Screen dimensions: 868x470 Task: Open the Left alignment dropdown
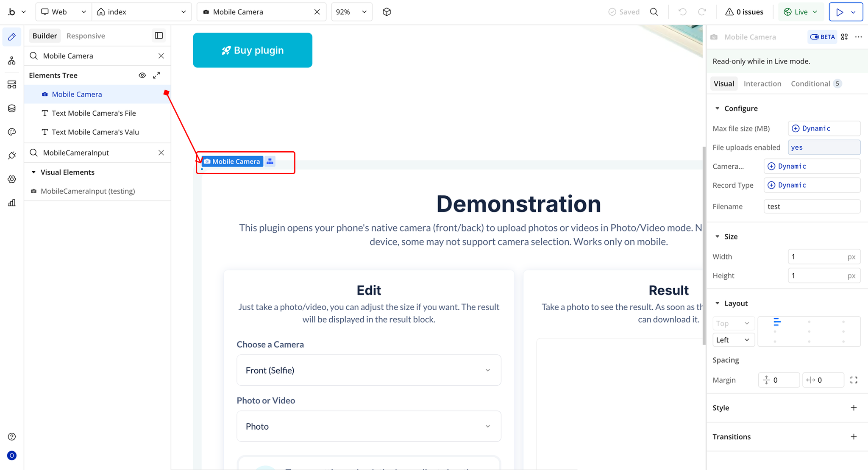pyautogui.click(x=733, y=340)
